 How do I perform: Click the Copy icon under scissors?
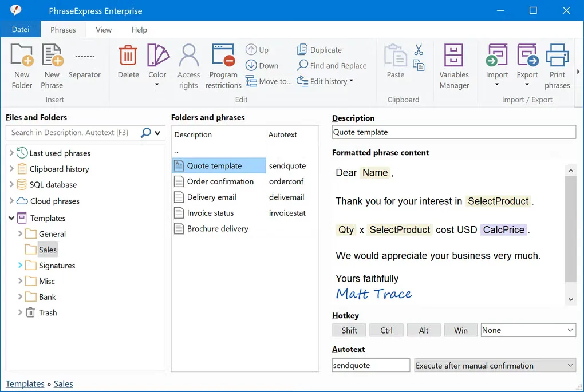tap(419, 65)
